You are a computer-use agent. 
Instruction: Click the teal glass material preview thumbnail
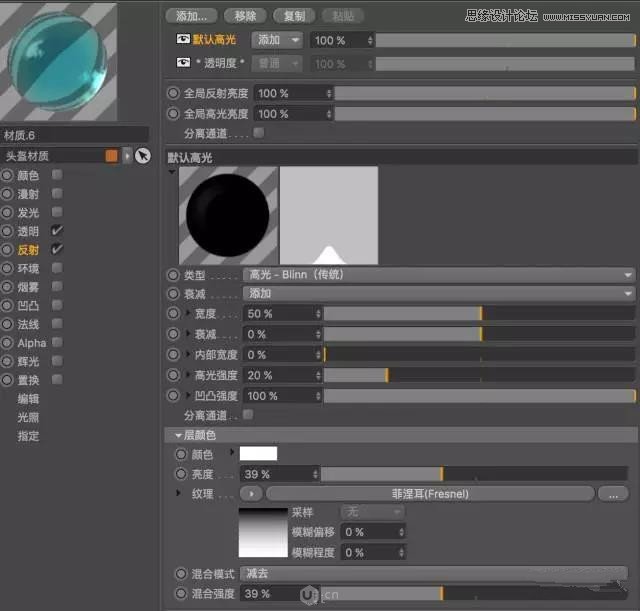[58, 61]
